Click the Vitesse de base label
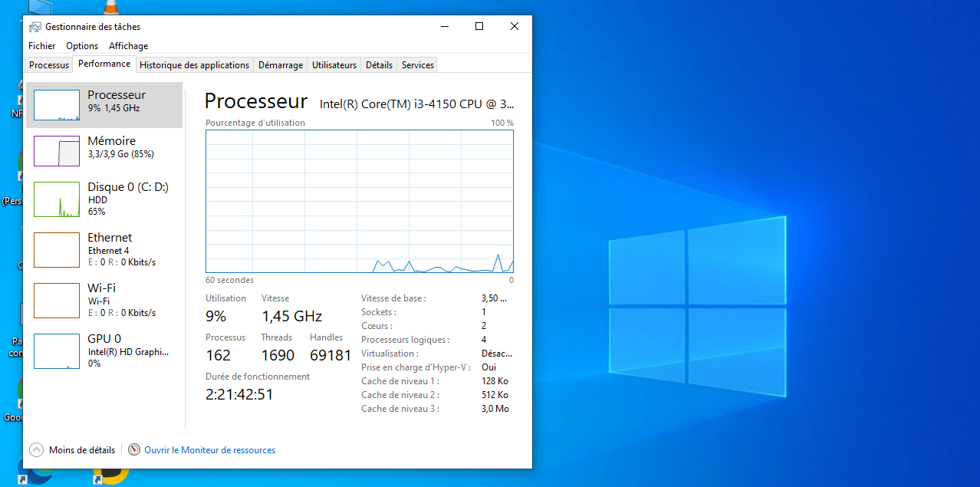This screenshot has width=980, height=487. 393,298
